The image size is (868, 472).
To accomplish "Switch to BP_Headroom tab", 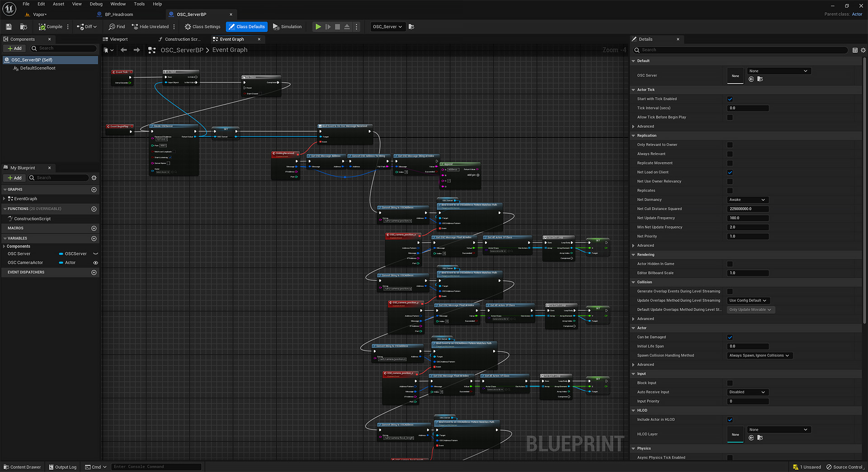I will click(119, 14).
